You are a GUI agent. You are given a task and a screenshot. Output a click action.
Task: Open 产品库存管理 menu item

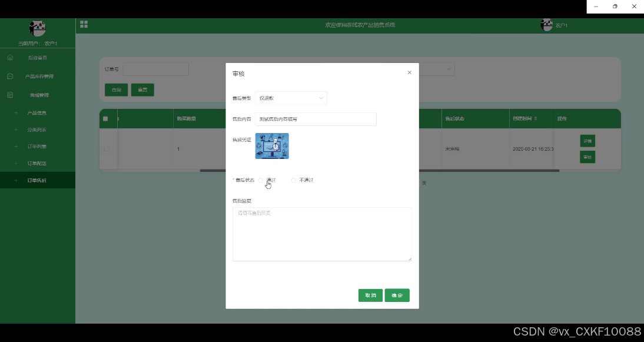(37, 77)
